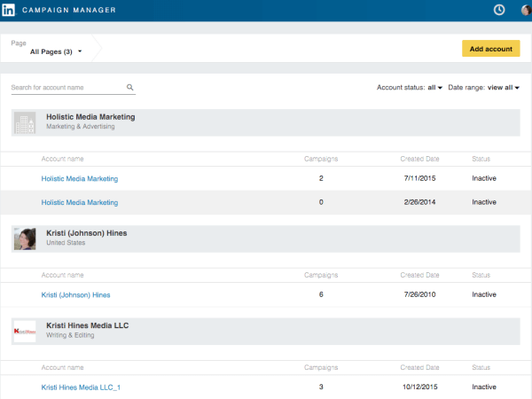
Task: Click the 10/12/2015 created date
Action: [x=419, y=387]
